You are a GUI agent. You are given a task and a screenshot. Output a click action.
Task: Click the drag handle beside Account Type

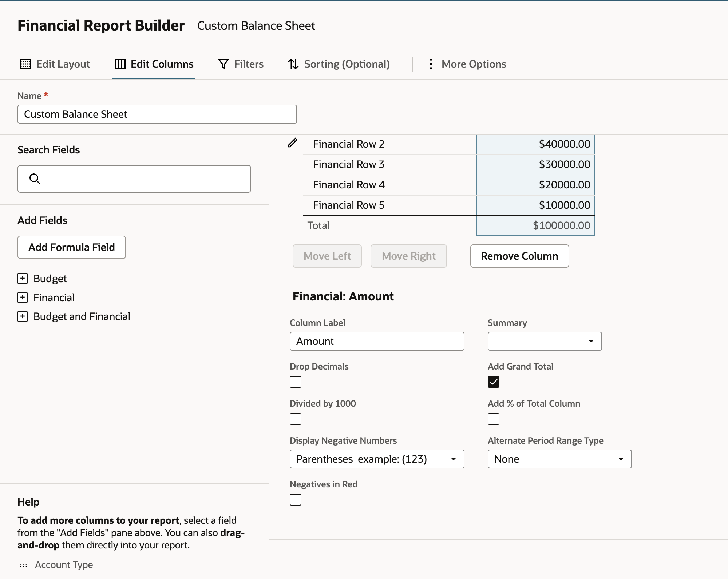click(23, 565)
